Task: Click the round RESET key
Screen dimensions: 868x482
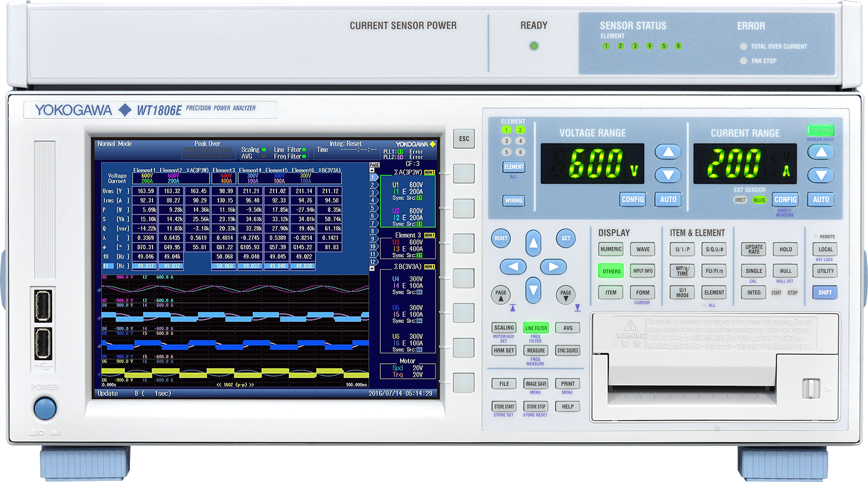Action: pos(501,238)
